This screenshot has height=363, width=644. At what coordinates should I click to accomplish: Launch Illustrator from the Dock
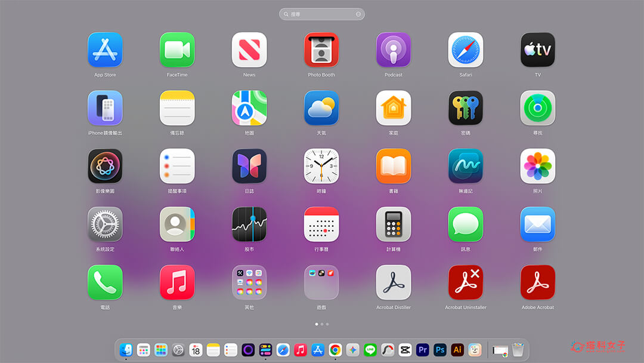tap(457, 350)
